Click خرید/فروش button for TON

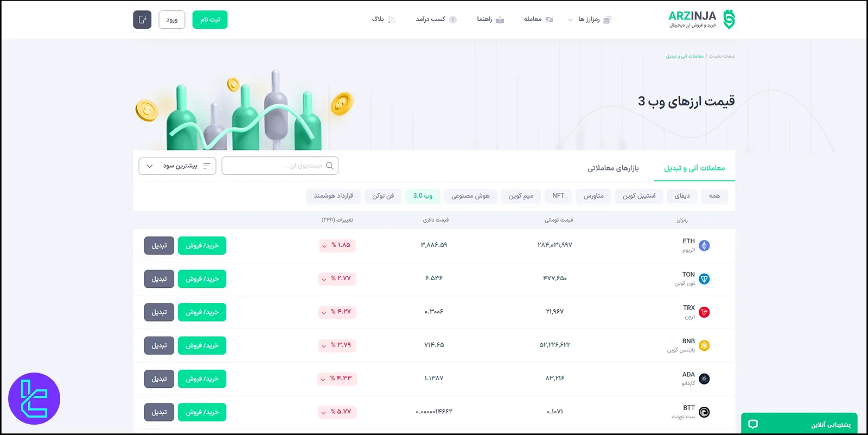[x=202, y=279]
